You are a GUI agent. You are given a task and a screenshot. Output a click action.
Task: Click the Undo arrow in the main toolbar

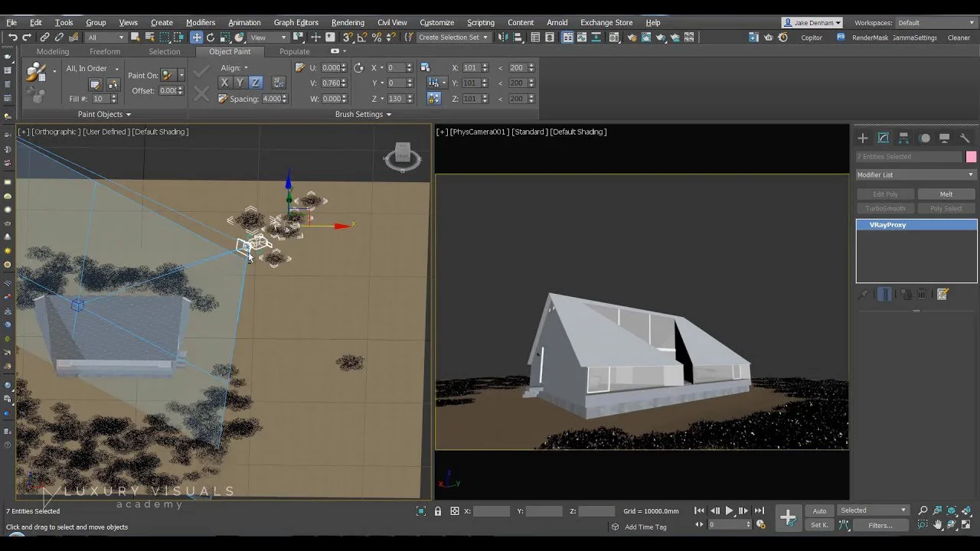pyautogui.click(x=12, y=37)
